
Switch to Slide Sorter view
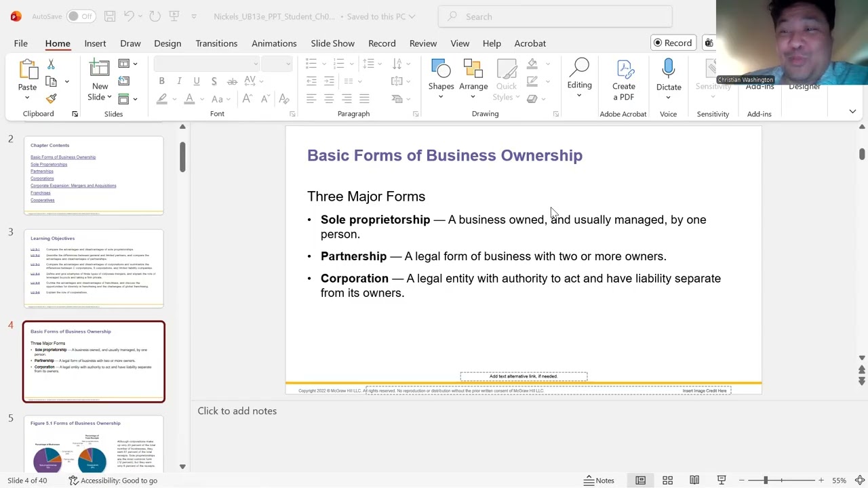coord(667,481)
